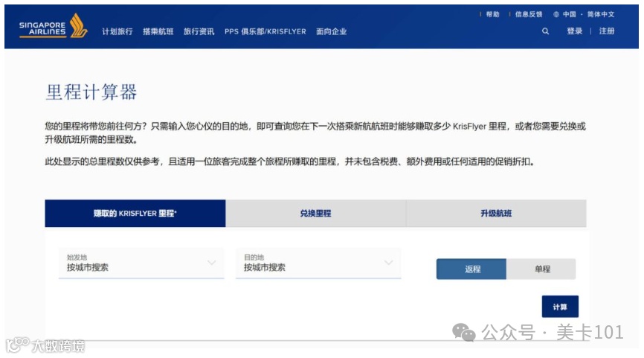Click the 注册 link
Viewport: 644px width, 358px height.
click(607, 31)
